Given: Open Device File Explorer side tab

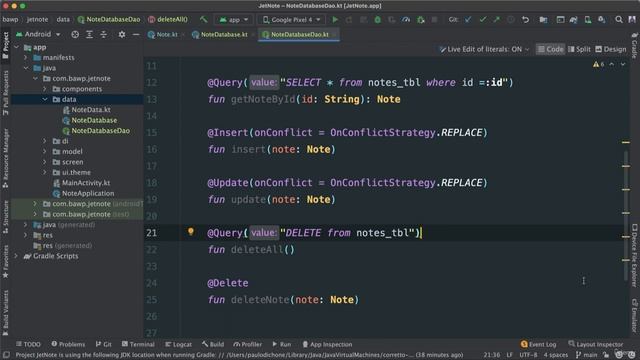Looking at the screenshot, I should tap(635, 256).
